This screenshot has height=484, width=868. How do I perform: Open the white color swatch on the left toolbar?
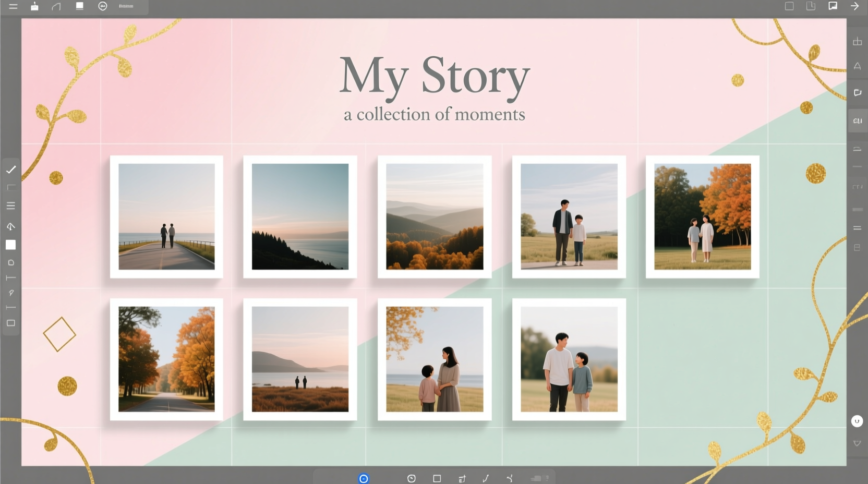pyautogui.click(x=11, y=245)
